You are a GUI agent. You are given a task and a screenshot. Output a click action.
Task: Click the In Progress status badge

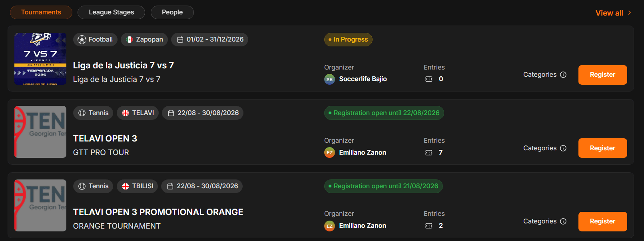348,40
